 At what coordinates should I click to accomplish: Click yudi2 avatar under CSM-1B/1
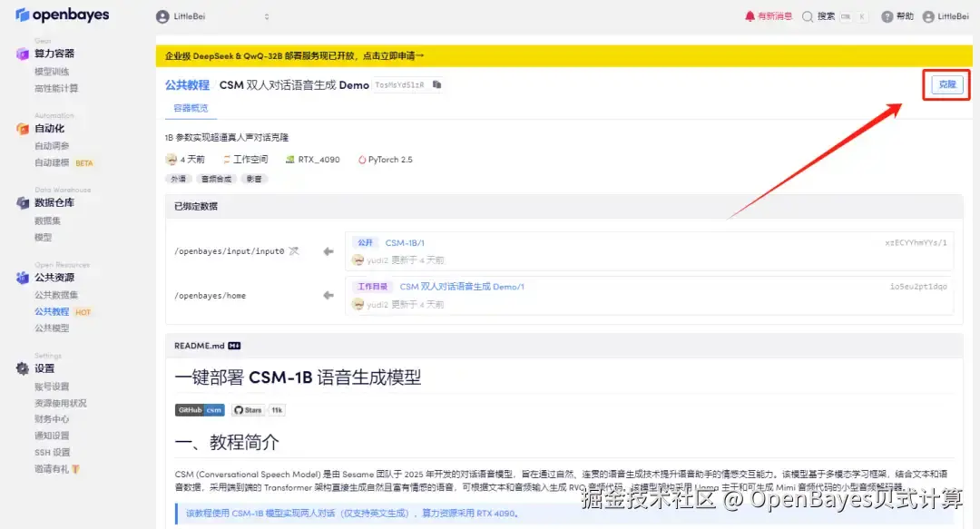tap(358, 260)
